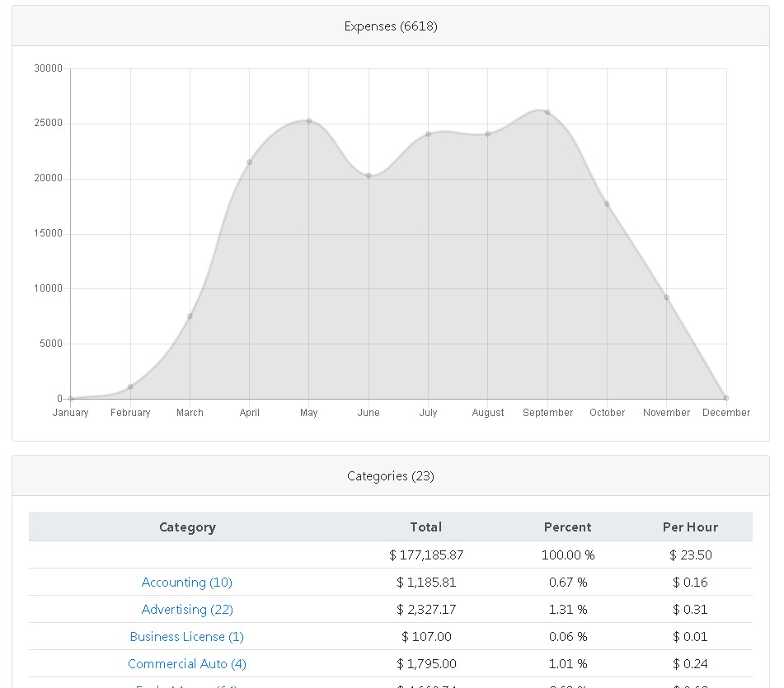Viewport: 784px width, 688px height.
Task: Select the May peak data point
Action: pos(309,121)
